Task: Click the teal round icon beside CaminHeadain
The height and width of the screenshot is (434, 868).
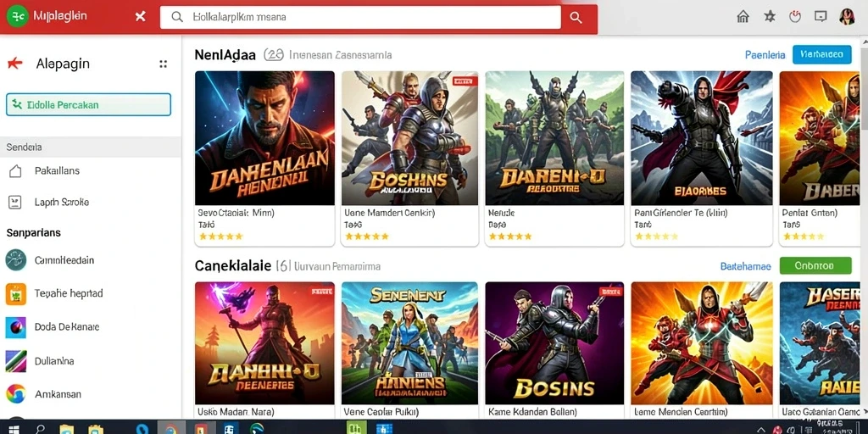Action: point(16,259)
